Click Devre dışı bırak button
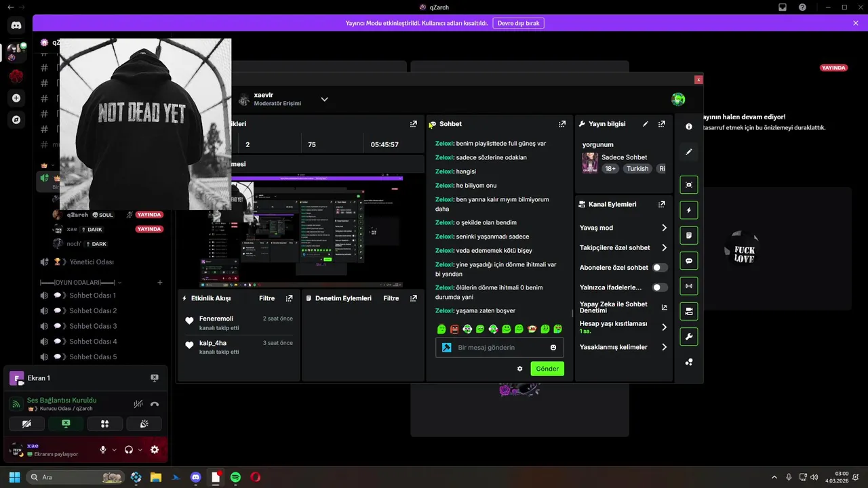Image resolution: width=868 pixels, height=488 pixels. click(518, 23)
